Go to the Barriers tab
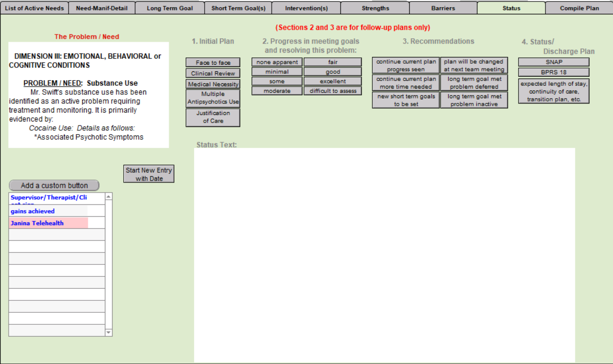 pos(443,8)
